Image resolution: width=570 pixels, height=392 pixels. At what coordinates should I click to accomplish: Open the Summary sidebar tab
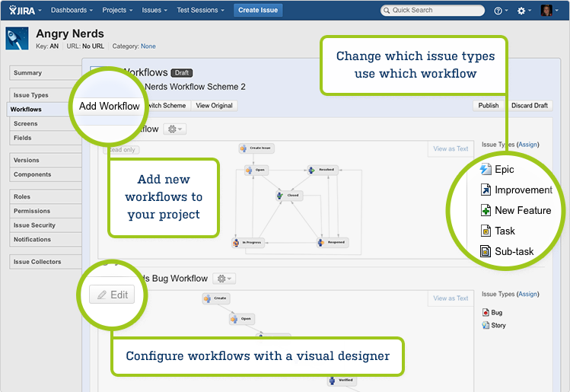click(x=46, y=73)
